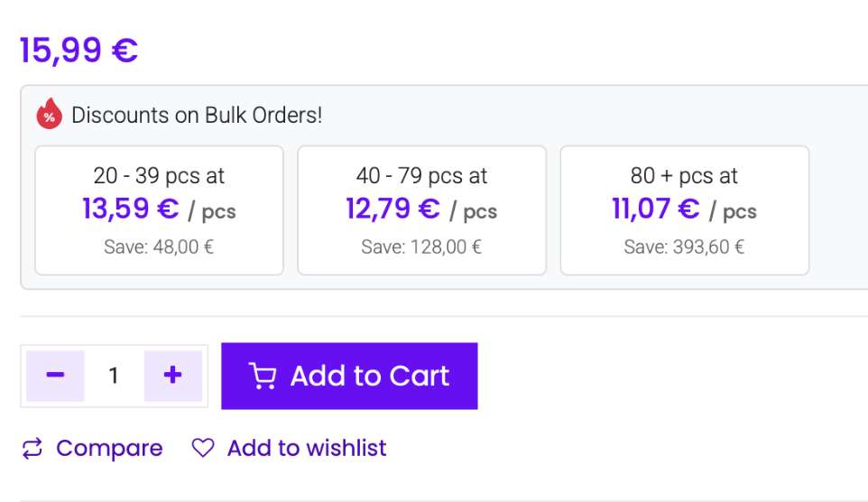Click the 11,07 € per piece price

tap(656, 209)
